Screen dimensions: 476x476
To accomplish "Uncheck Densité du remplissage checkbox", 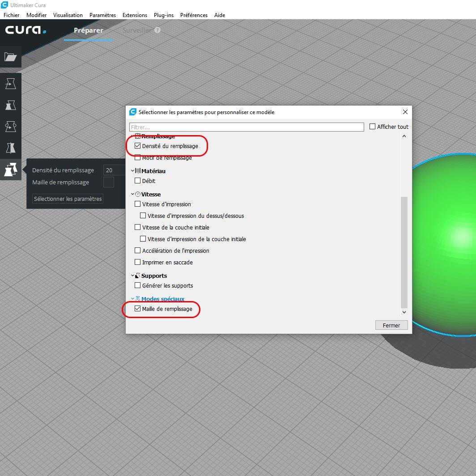I will click(137, 146).
